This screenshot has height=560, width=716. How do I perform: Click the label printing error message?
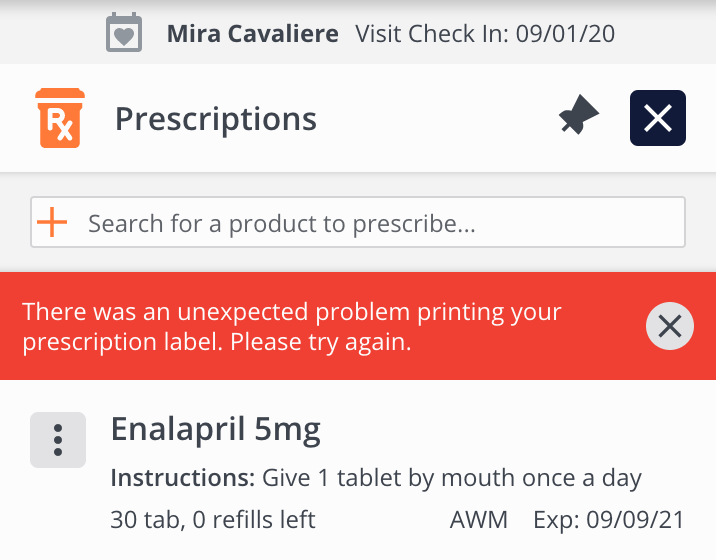(290, 326)
